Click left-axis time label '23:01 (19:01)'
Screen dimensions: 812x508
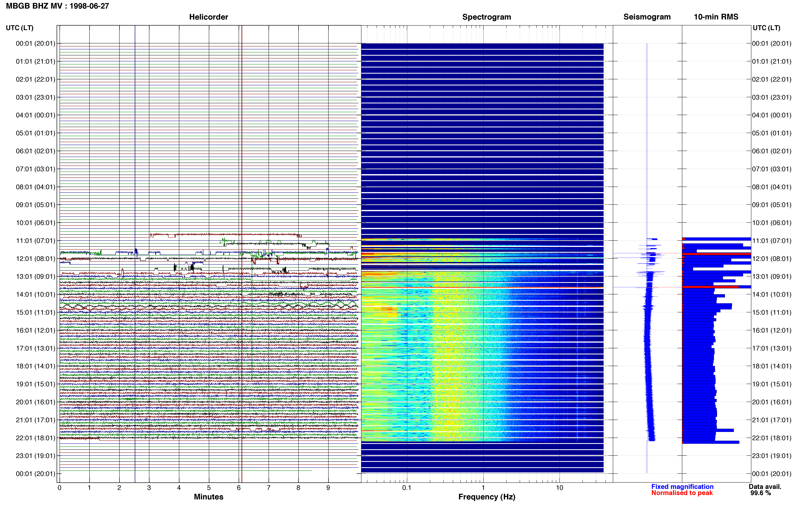tap(36, 456)
